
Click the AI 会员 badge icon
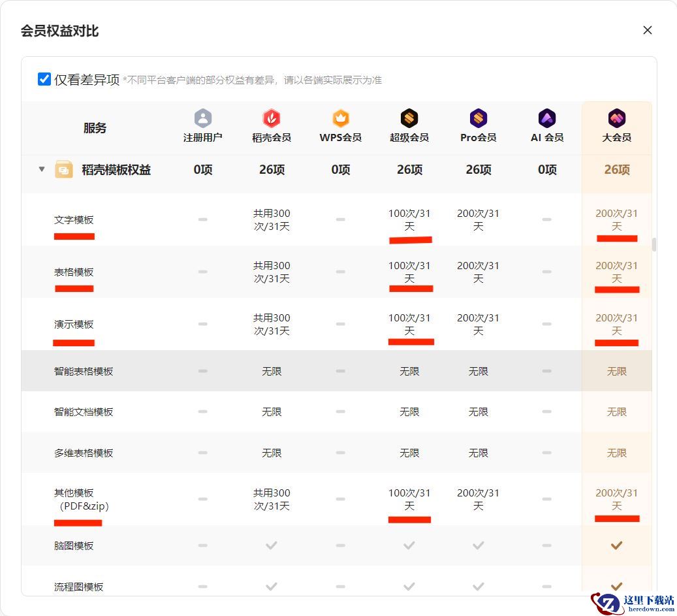point(547,118)
